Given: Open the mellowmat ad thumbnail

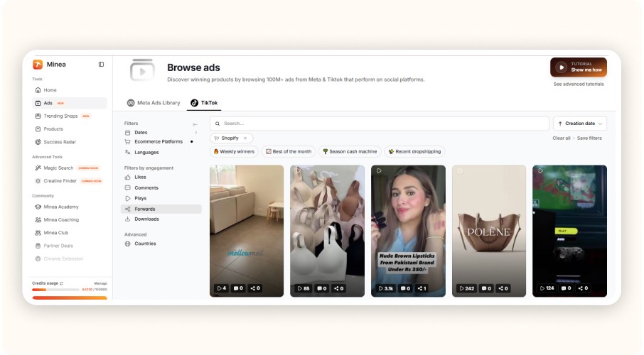Looking at the screenshot, I should click(x=247, y=231).
